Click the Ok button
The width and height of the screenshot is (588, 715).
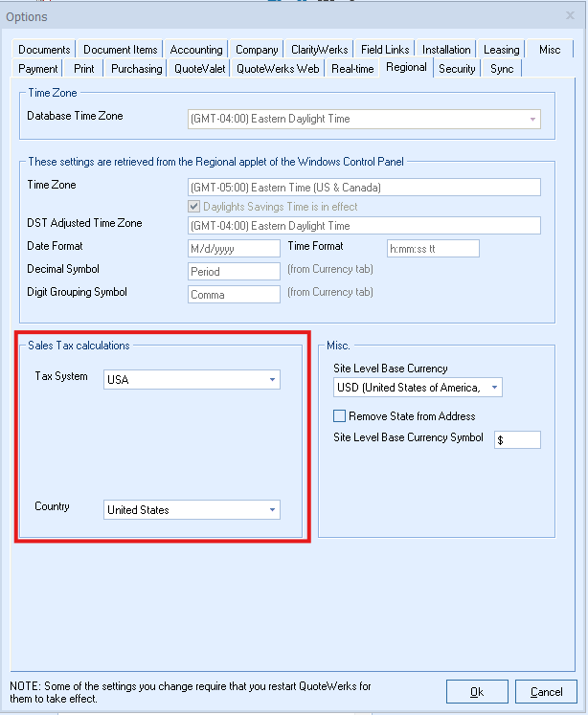pos(476,691)
